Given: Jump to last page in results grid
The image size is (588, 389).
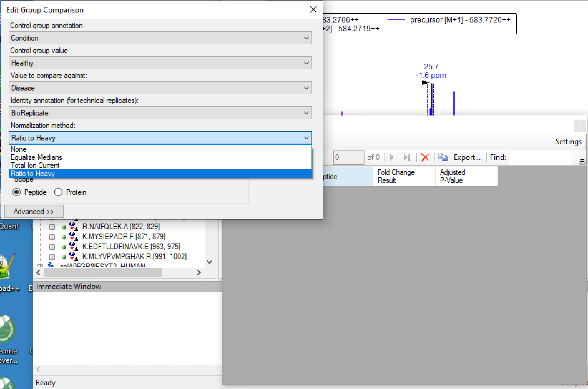Looking at the screenshot, I should tap(406, 157).
